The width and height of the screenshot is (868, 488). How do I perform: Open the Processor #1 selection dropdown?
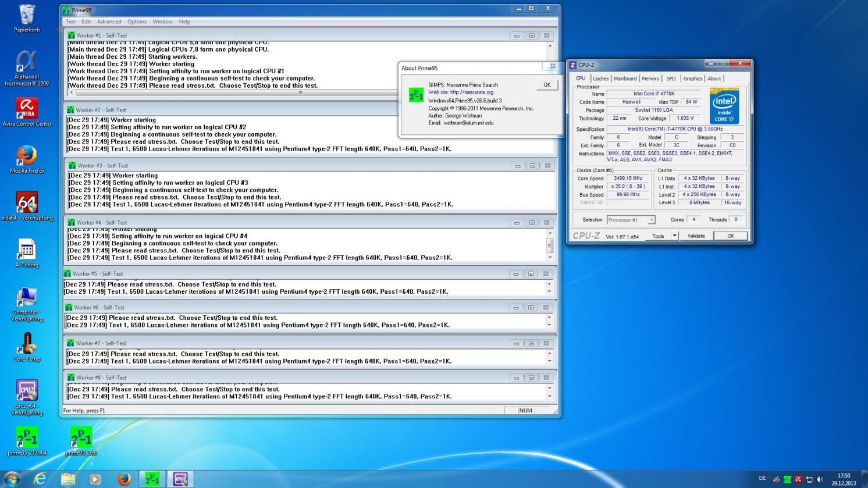coord(631,220)
